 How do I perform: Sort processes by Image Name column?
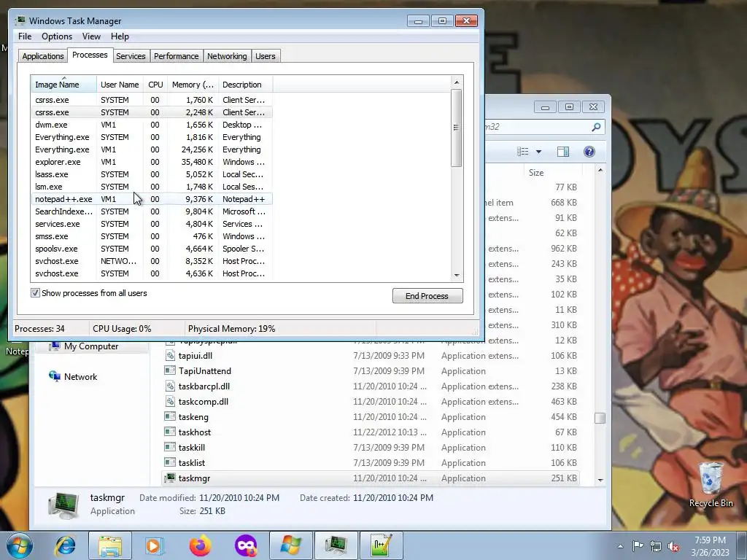tap(63, 85)
